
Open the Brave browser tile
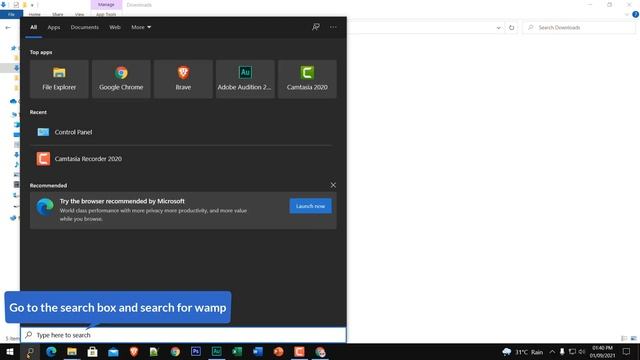coord(183,79)
